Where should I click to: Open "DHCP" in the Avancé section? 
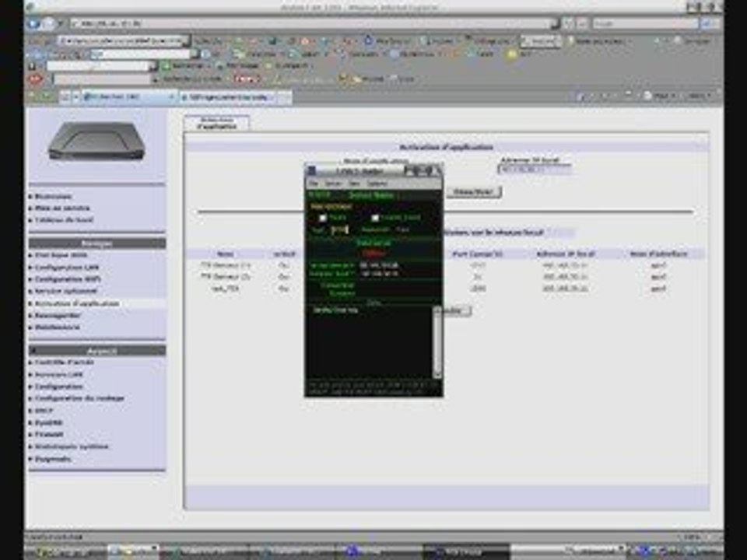[x=44, y=411]
